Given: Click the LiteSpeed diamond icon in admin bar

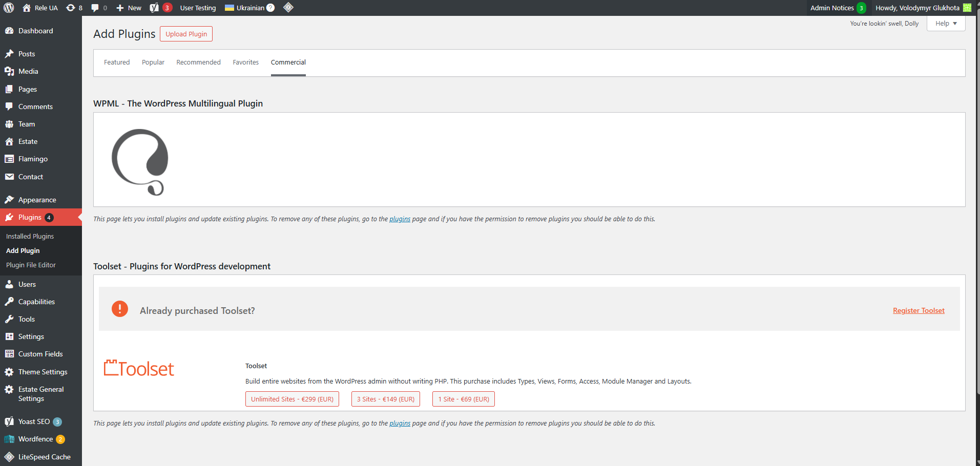Looking at the screenshot, I should coord(288,7).
